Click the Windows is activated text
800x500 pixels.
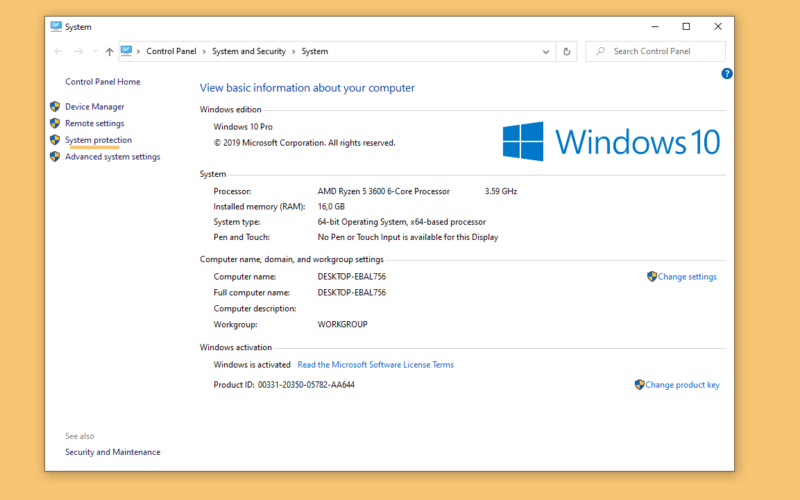[252, 365]
